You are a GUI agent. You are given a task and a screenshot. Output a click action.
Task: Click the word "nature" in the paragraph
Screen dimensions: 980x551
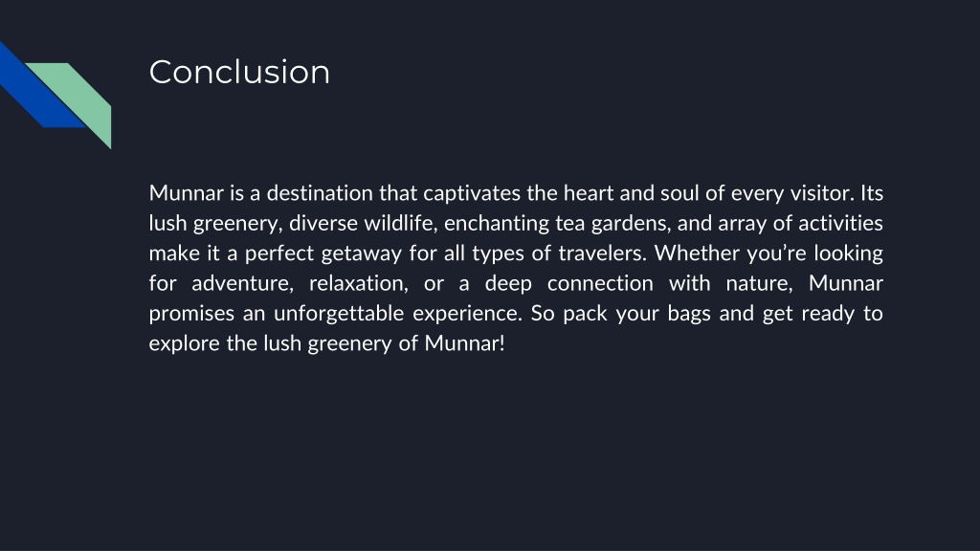759,283
